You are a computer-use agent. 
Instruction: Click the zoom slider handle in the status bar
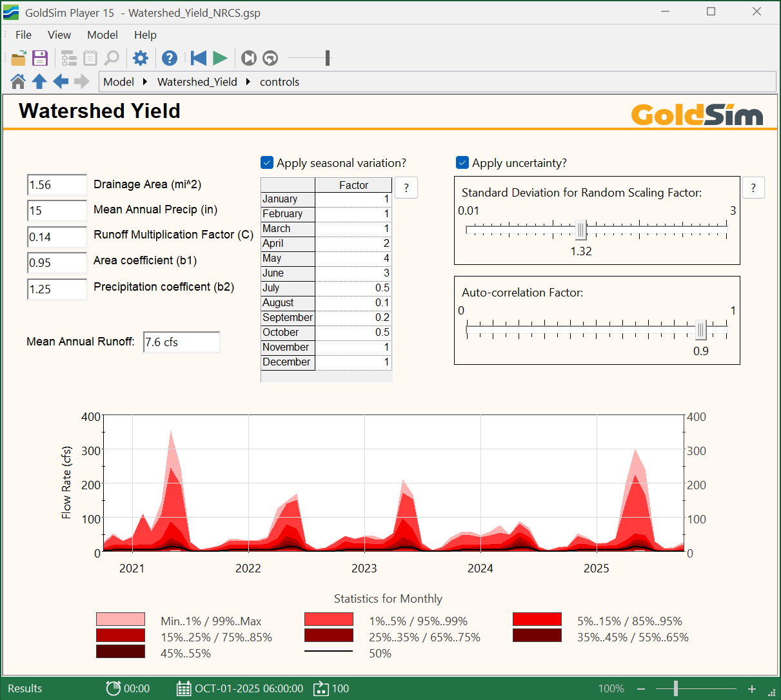pos(676,688)
